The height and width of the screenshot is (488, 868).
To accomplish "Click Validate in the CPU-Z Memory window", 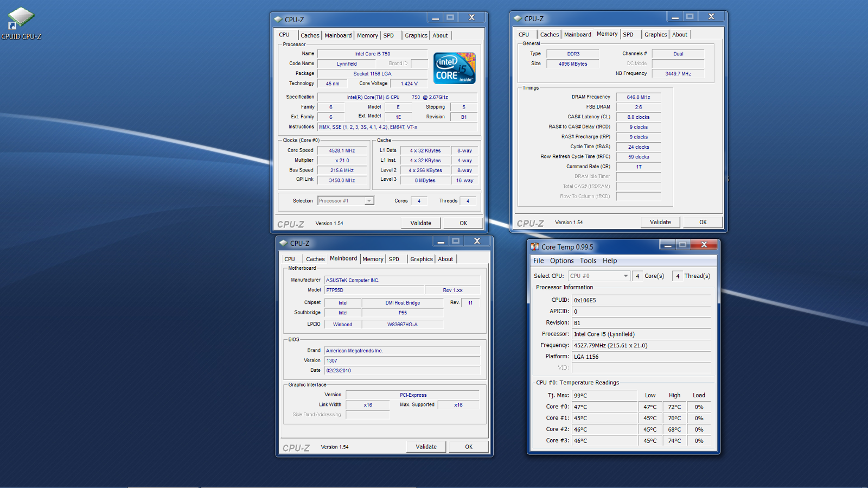I will click(x=660, y=222).
